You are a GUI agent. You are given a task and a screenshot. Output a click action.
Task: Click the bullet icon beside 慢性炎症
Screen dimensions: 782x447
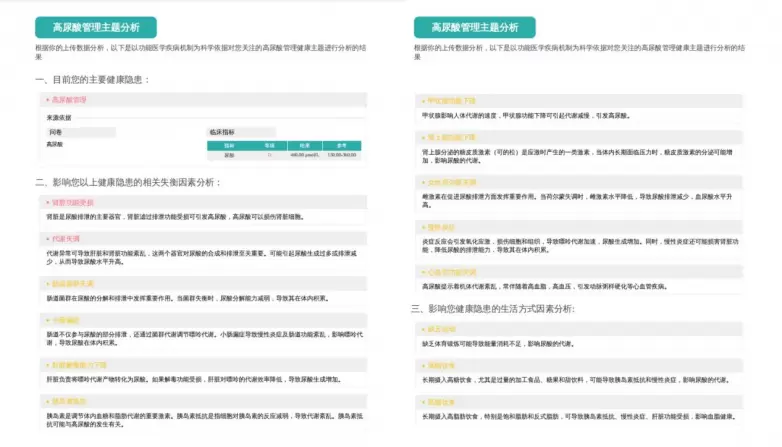(421, 228)
